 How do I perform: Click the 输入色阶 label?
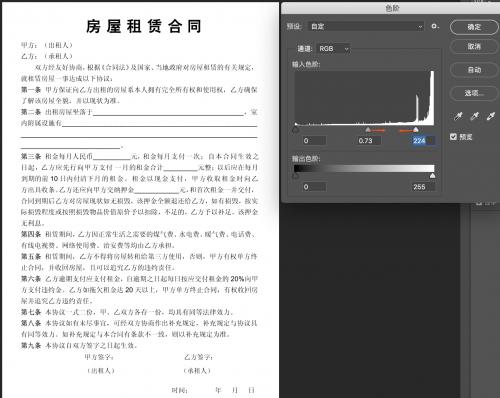(306, 64)
